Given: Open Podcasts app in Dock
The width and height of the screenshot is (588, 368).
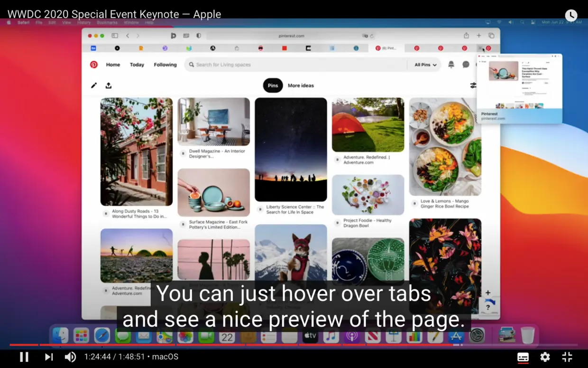Looking at the screenshot, I should coord(352,336).
